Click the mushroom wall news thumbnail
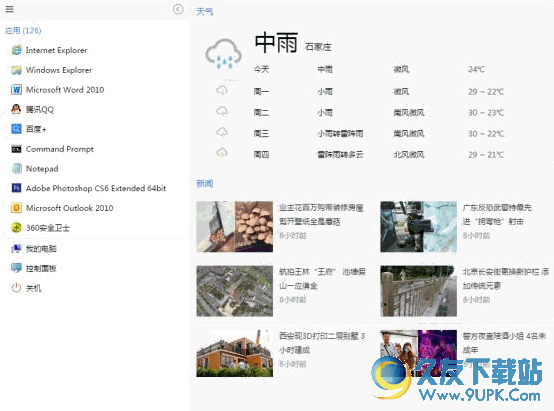This screenshot has width=554, height=411. point(235,227)
